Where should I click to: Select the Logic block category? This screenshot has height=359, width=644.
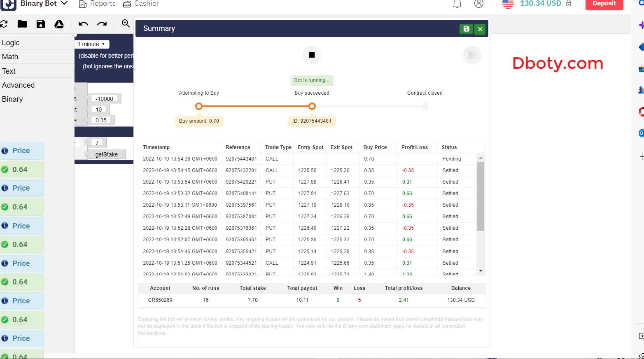pos(11,43)
